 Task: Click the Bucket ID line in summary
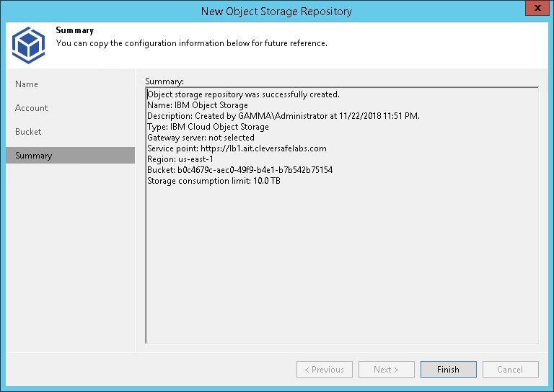point(239,170)
